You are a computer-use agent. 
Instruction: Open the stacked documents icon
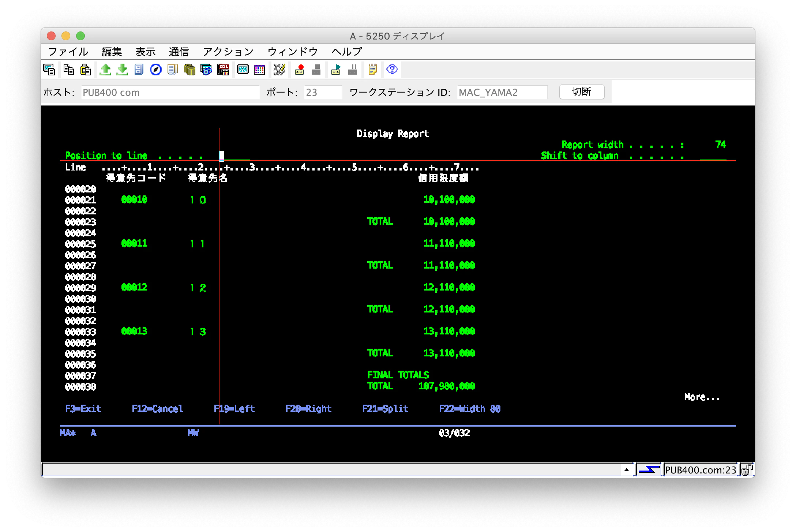173,70
